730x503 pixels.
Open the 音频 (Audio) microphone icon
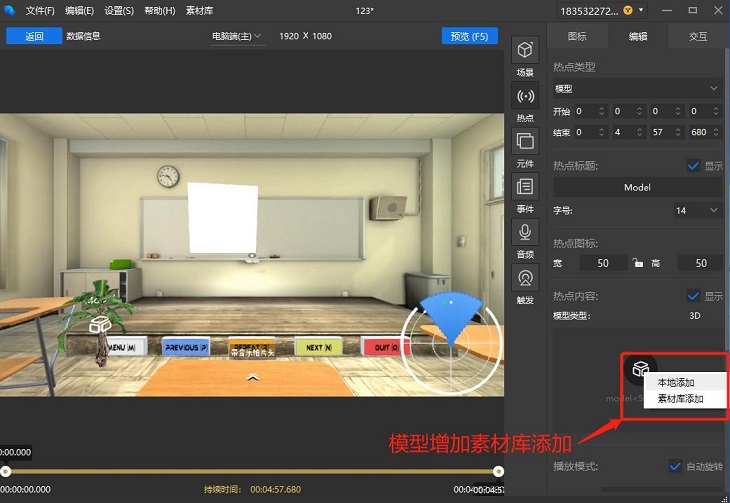(x=525, y=233)
